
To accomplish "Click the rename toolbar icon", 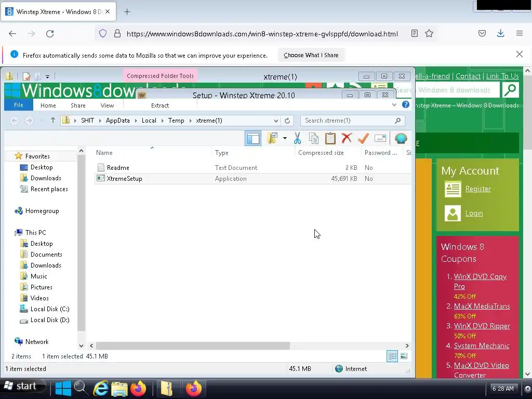I will [x=380, y=138].
